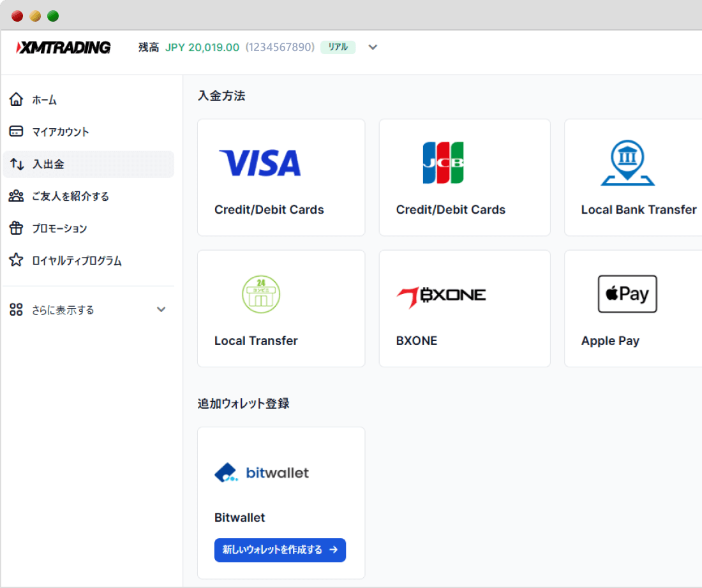Open プロモーション menu item
The image size is (702, 588).
tap(89, 228)
